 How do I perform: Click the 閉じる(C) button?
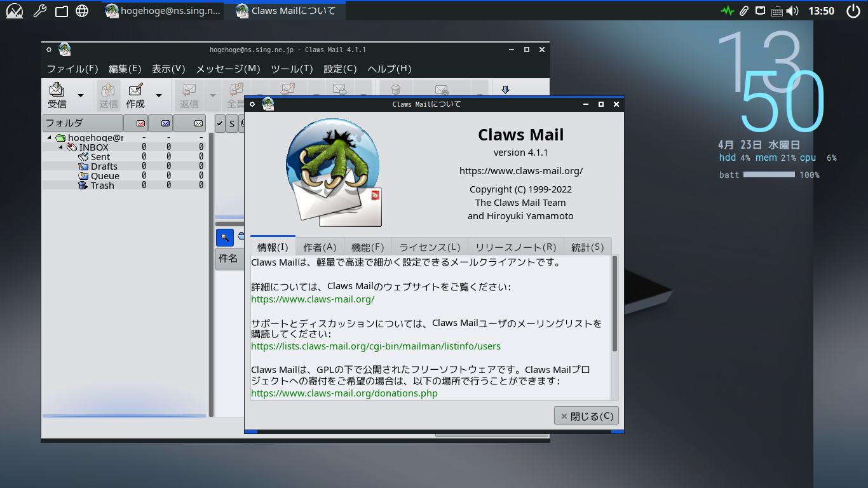[587, 416]
